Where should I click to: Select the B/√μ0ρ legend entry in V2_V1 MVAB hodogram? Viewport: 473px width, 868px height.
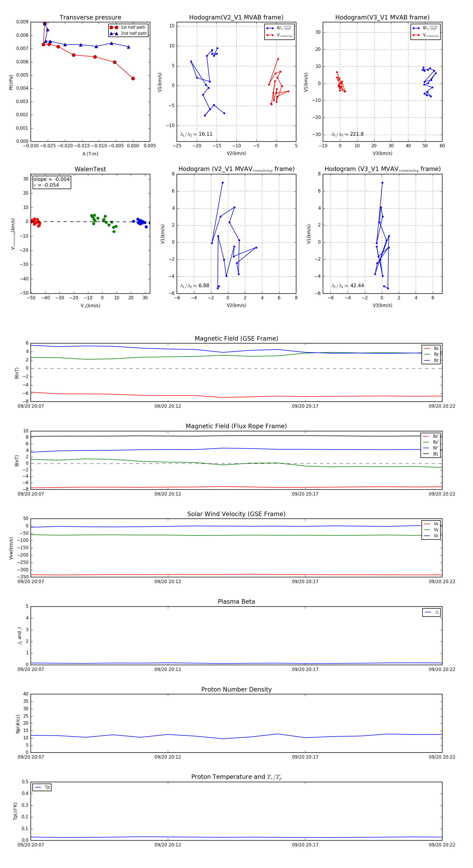[279, 28]
